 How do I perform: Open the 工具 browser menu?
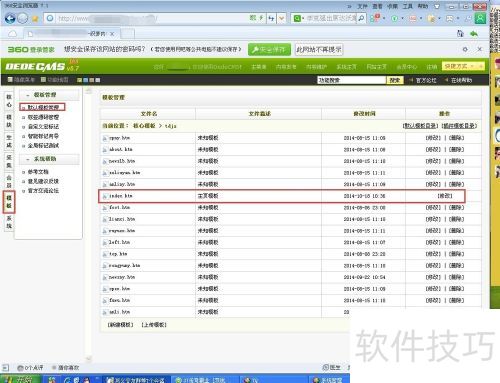pos(408,6)
